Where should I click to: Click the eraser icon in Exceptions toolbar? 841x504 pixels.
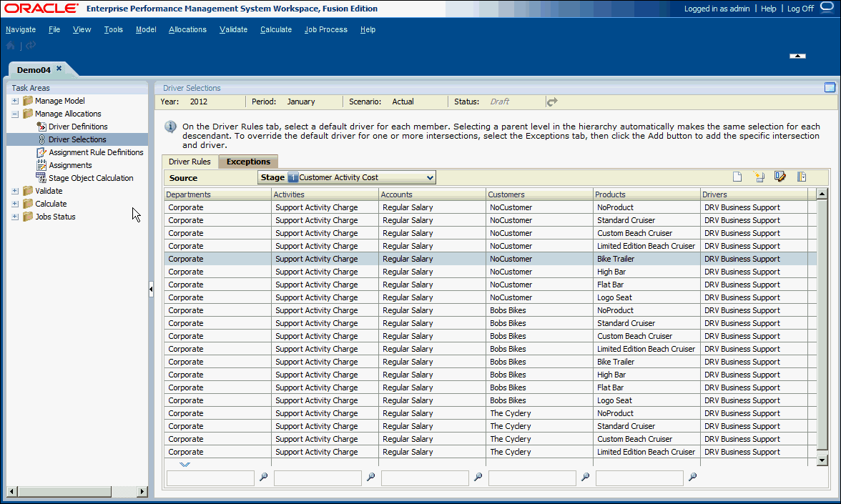(759, 177)
